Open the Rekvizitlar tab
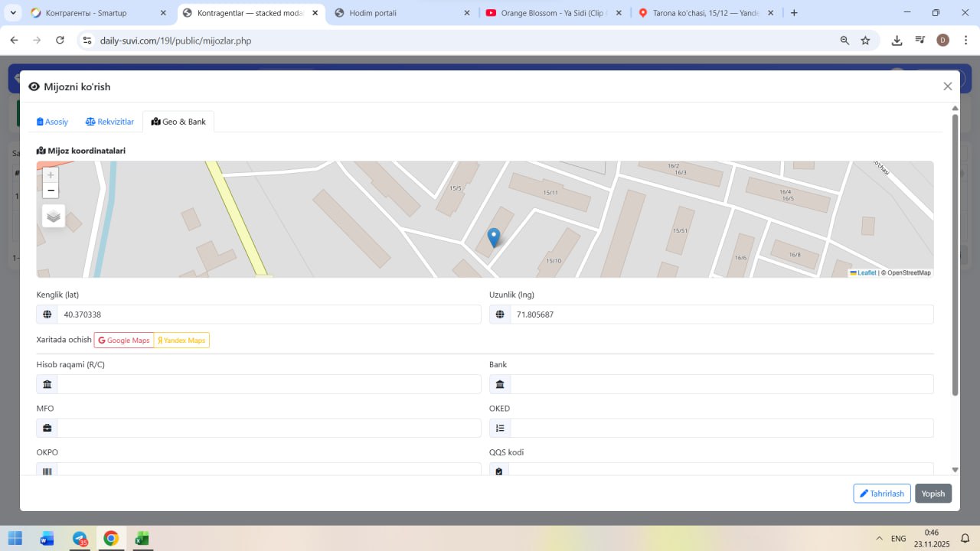Screen dimensions: 980x551 [x=109, y=122]
